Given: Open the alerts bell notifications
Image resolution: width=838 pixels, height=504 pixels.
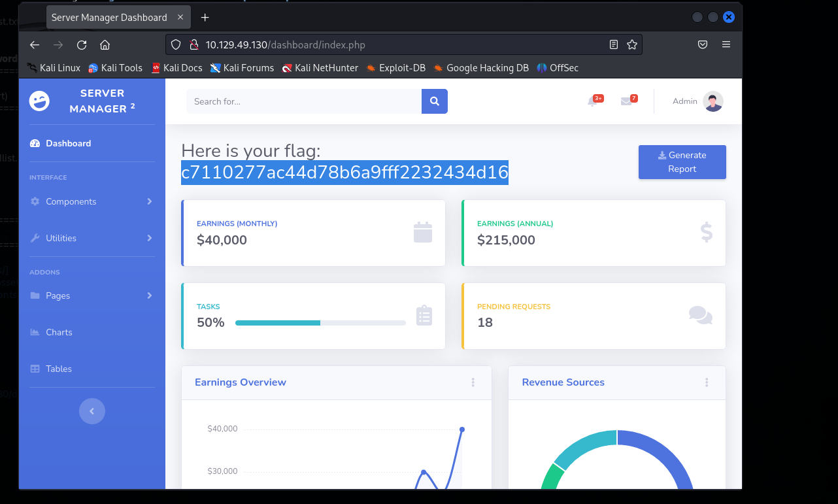Looking at the screenshot, I should click(594, 101).
